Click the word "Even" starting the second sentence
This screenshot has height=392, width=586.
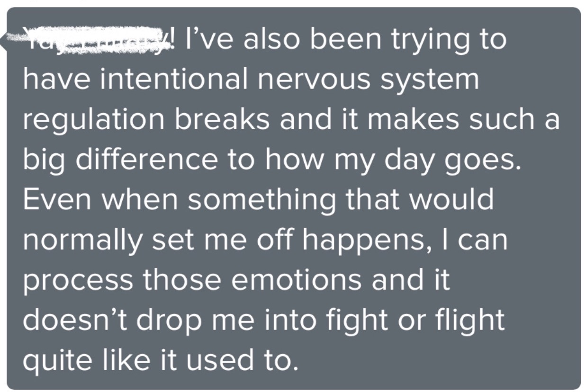coord(57,199)
